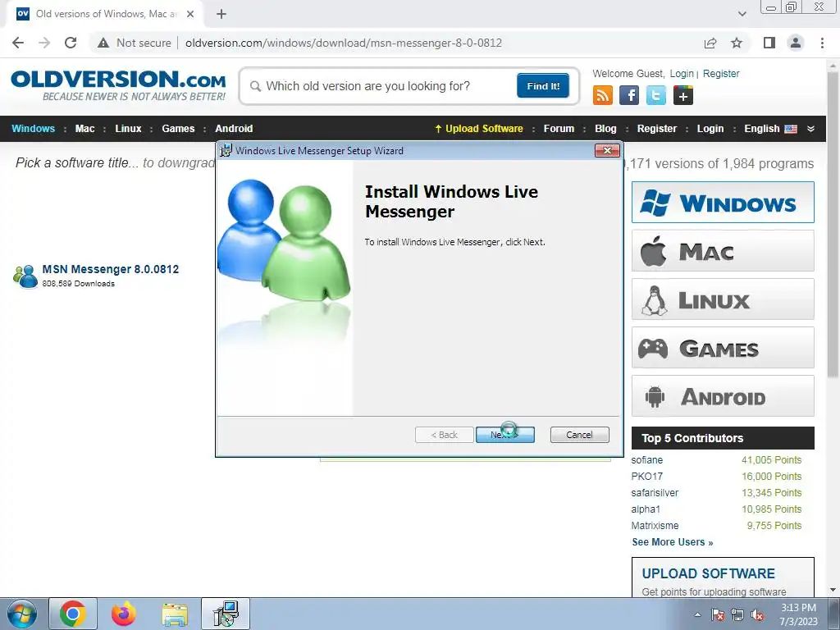840x630 pixels.
Task: Click the installer icon in the taskbar
Action: click(x=226, y=614)
